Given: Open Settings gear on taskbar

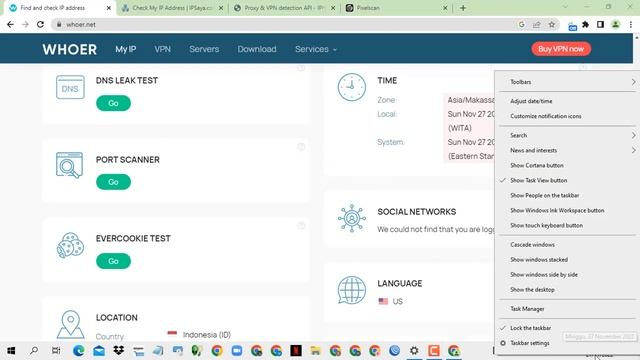Looking at the screenshot, I should [x=414, y=351].
